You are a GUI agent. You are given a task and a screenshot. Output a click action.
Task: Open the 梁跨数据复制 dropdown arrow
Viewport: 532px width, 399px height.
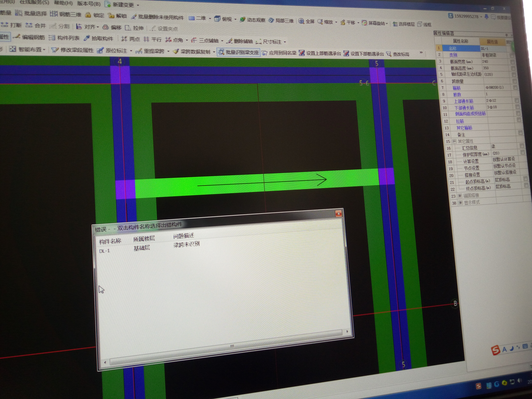coord(214,52)
